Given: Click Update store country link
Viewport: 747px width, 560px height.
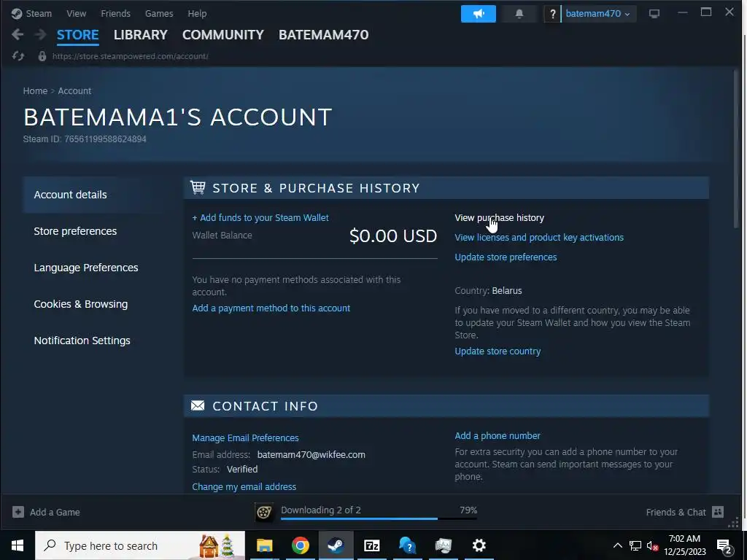Looking at the screenshot, I should 498,351.
